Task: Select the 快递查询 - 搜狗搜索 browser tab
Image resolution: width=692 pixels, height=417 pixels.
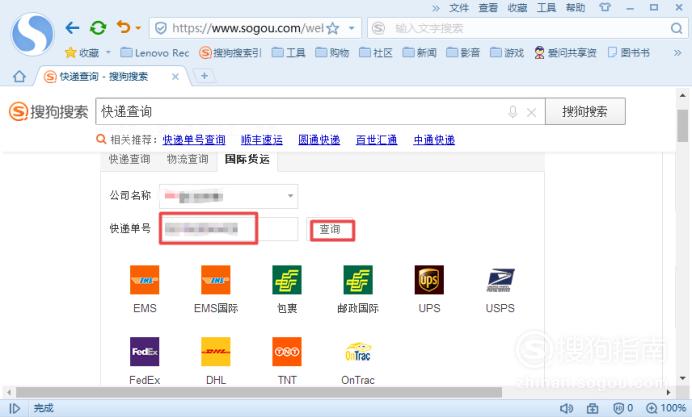Action: pyautogui.click(x=112, y=76)
